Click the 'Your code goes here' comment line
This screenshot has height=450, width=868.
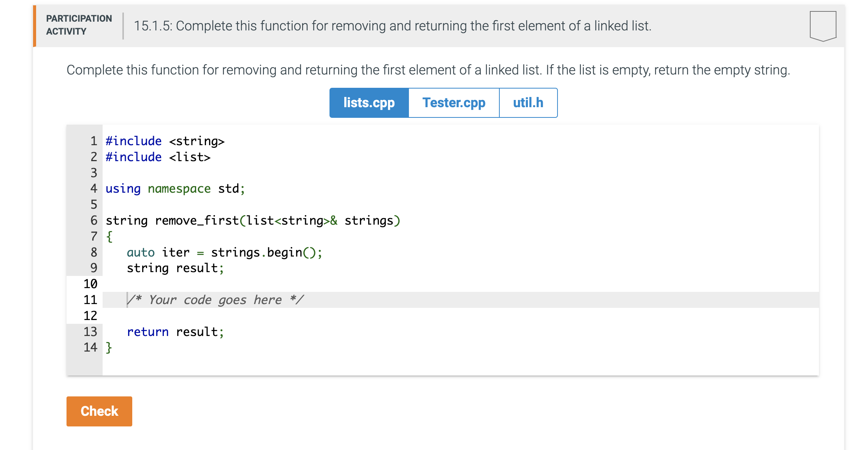click(x=215, y=300)
